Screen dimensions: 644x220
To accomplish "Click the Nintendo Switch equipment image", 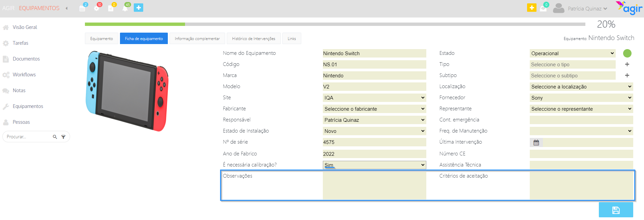I will point(127,91).
